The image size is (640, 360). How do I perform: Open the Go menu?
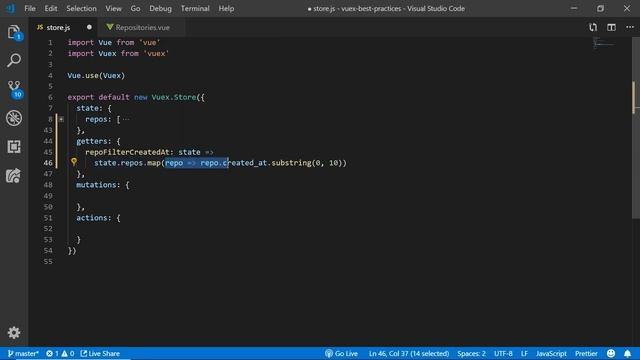pyautogui.click(x=135, y=9)
